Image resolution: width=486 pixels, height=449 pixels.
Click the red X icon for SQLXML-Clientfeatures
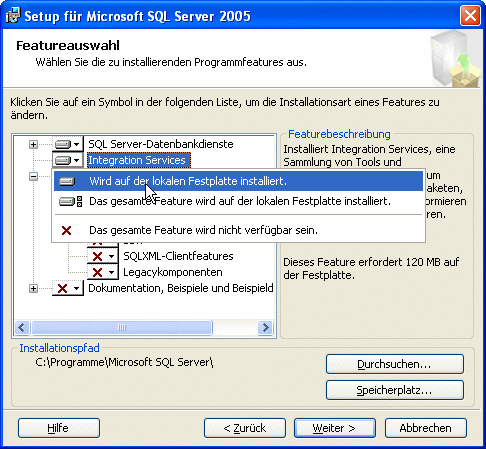click(97, 256)
